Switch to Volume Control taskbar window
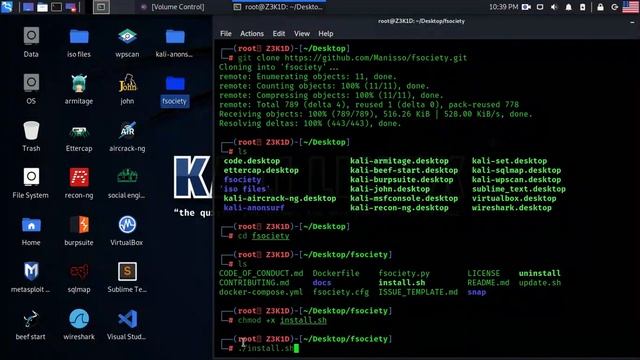This screenshot has width=640, height=360. pos(173,7)
